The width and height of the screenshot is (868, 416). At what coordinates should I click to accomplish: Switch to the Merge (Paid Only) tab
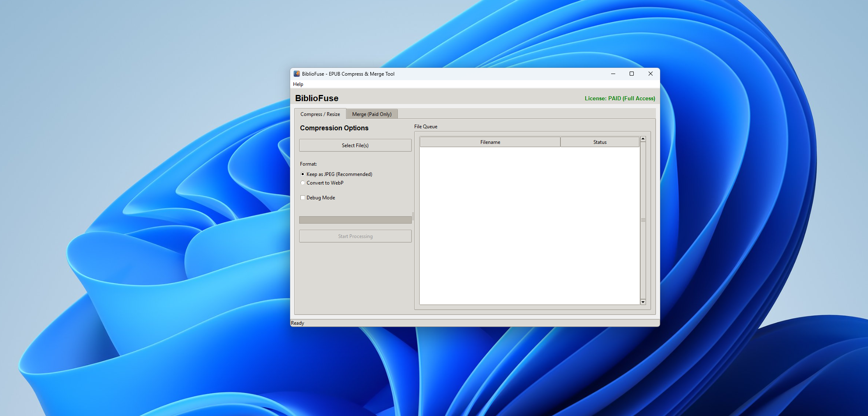click(x=372, y=114)
